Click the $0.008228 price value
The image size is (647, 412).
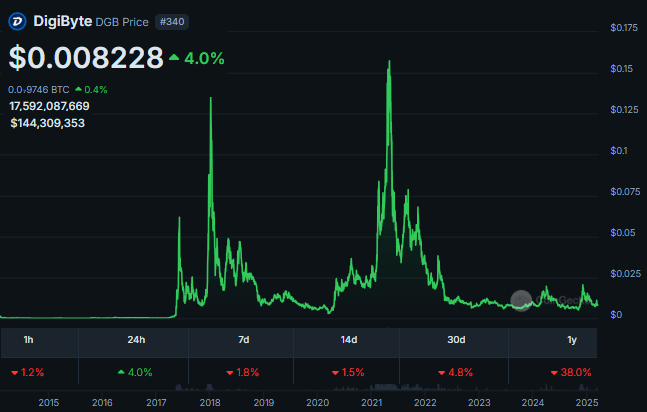(86, 57)
